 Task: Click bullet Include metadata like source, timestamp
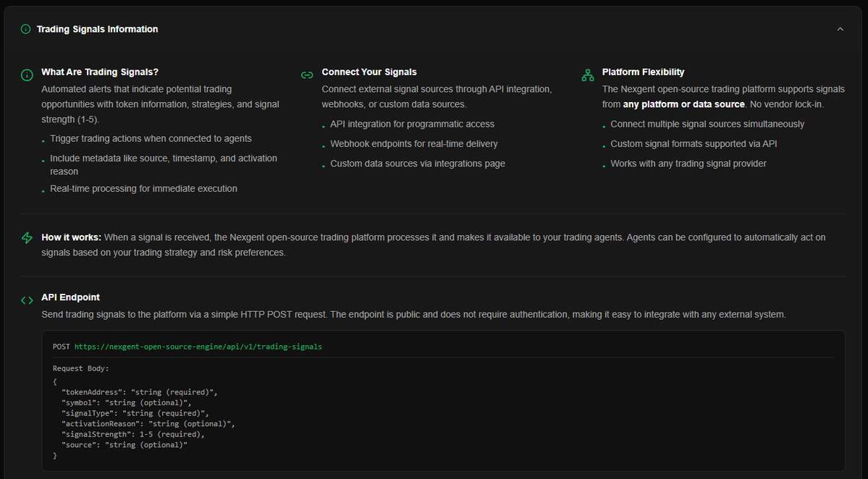click(164, 165)
